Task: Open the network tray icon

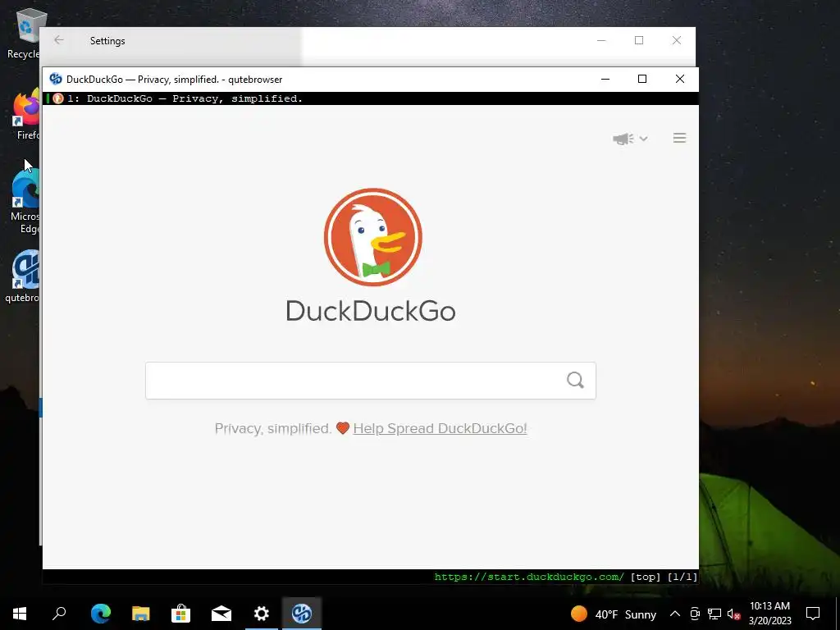Action: [714, 614]
